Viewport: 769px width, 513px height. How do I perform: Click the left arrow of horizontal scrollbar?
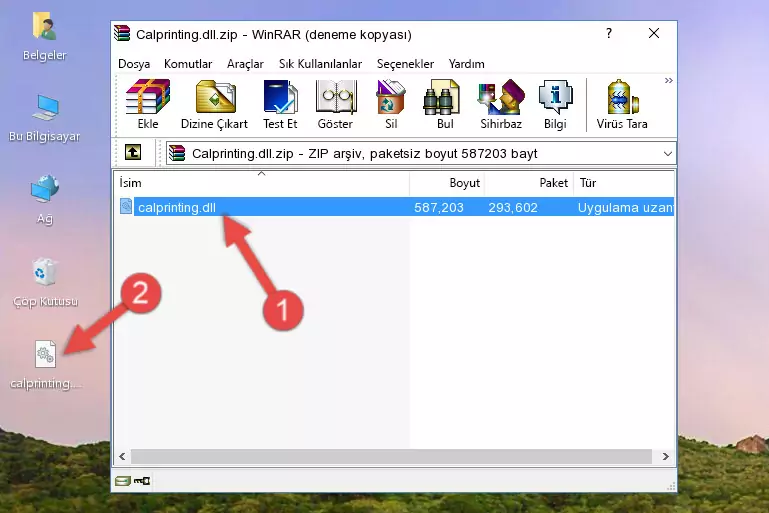point(122,457)
